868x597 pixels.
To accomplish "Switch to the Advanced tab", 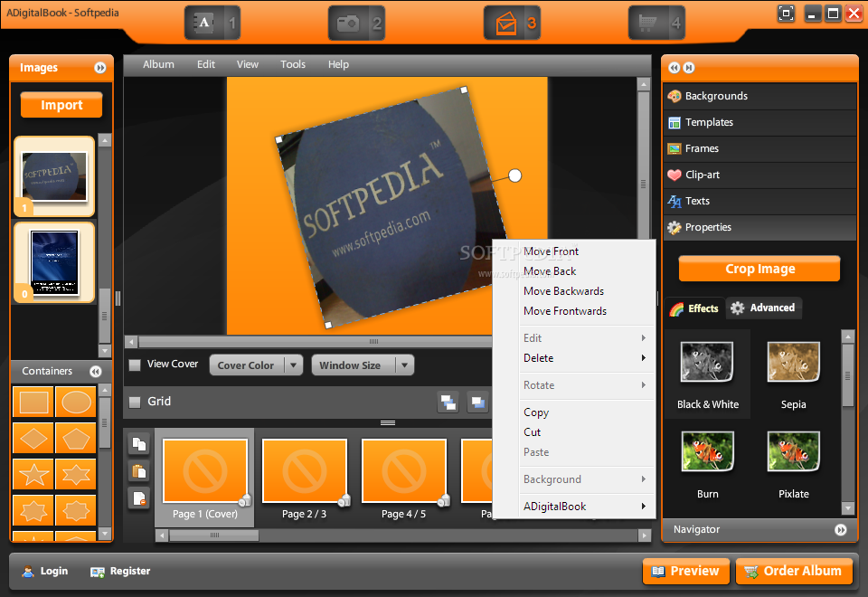I will (763, 308).
